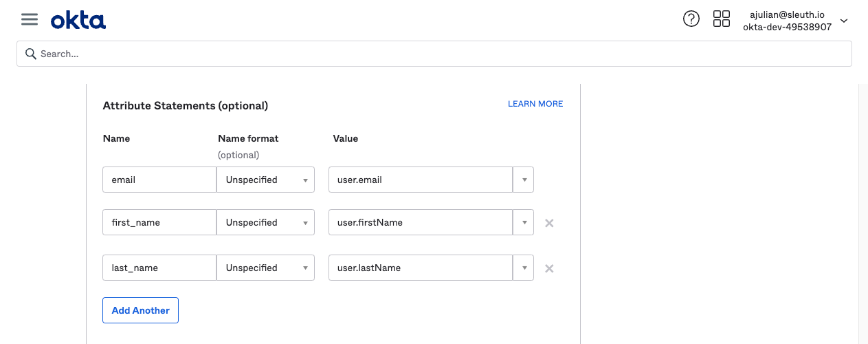868x344 pixels.
Task: Expand the user.email value dropdown arrow
Action: 524,180
